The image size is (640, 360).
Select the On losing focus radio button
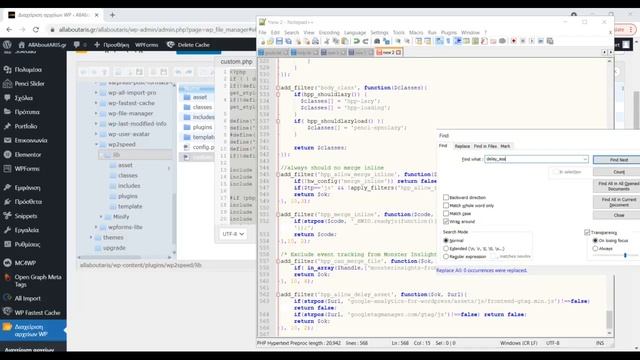coord(595,240)
